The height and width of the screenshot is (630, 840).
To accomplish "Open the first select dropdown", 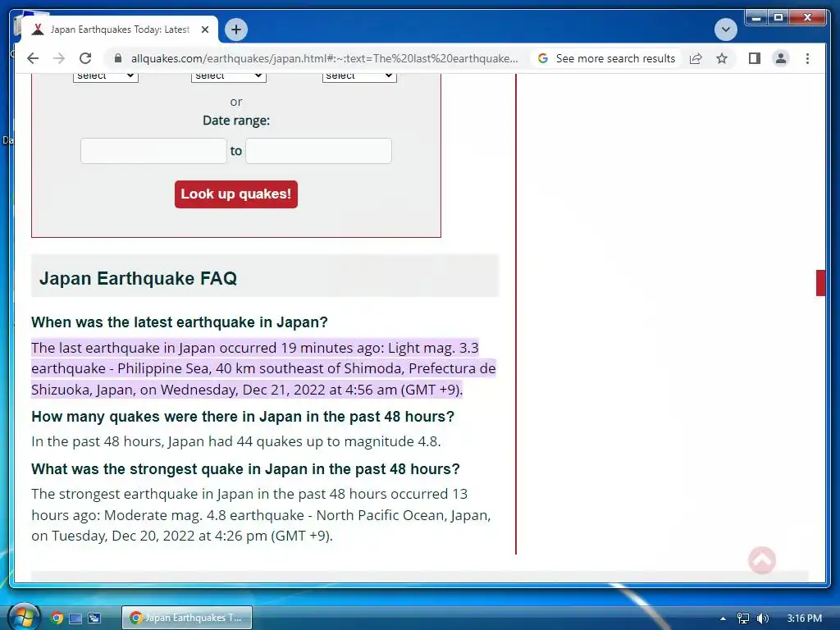I will pyautogui.click(x=106, y=75).
